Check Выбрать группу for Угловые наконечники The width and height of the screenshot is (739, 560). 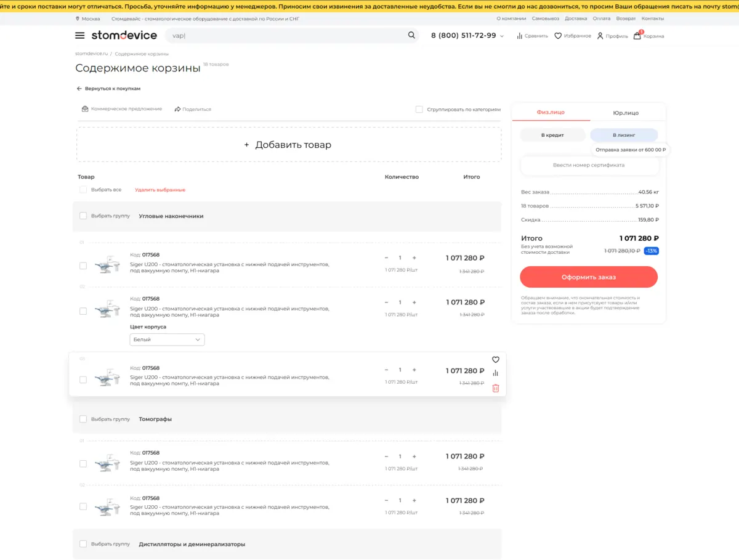click(83, 216)
